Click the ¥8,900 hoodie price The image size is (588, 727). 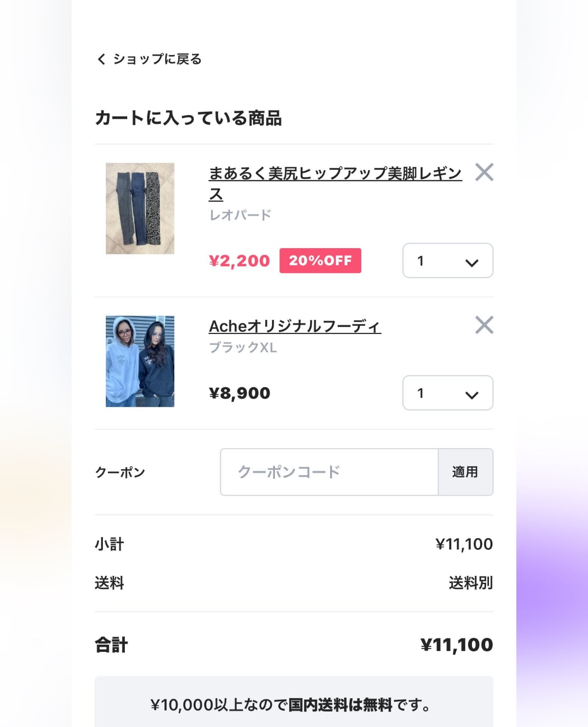click(x=239, y=393)
